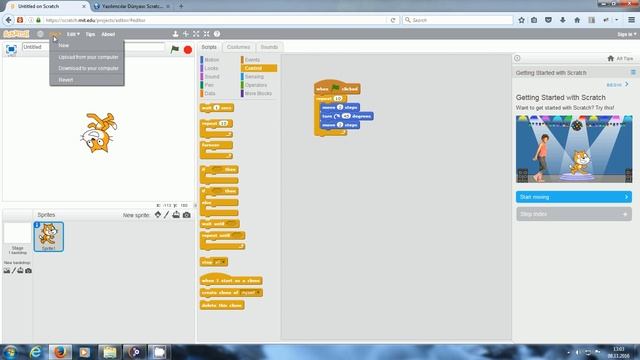Open the Sign in dropdown
Image resolution: width=640 pixels, height=360 pixels.
(627, 34)
